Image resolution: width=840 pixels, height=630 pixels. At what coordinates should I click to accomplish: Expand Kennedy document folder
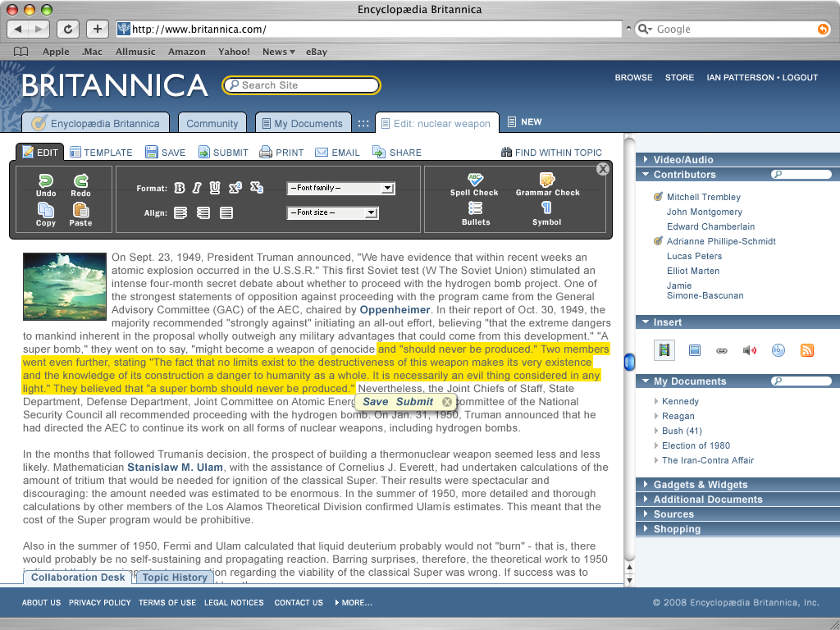(656, 400)
